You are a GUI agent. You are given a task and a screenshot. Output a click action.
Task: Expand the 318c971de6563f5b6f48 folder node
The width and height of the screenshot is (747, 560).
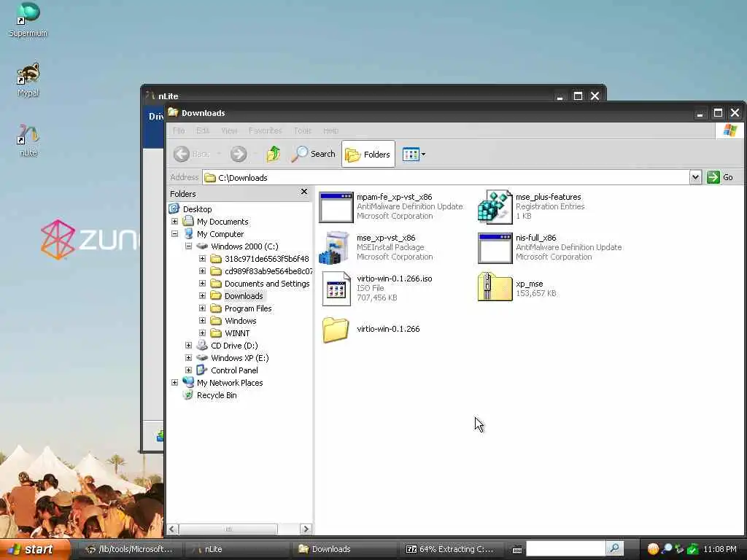pos(203,259)
